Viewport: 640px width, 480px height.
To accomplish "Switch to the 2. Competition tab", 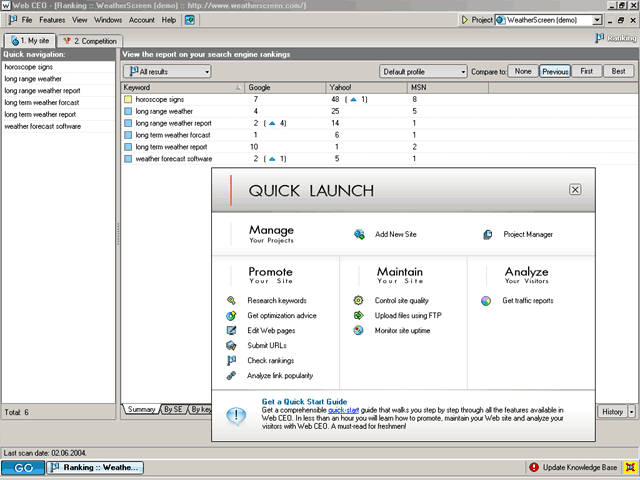I will tap(90, 41).
